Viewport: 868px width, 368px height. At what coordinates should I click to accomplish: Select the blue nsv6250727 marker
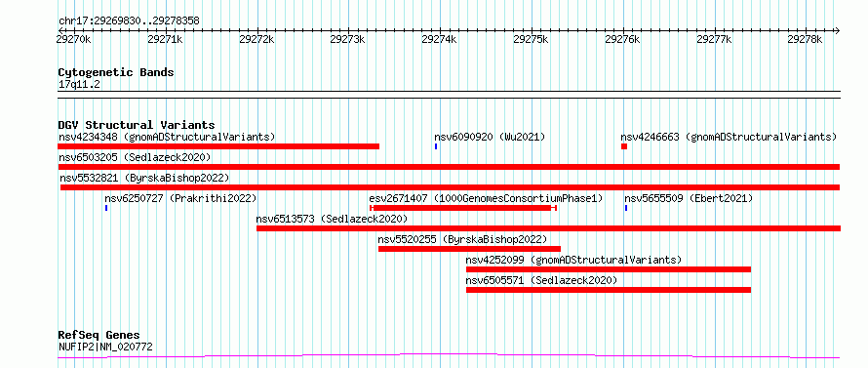point(106,208)
